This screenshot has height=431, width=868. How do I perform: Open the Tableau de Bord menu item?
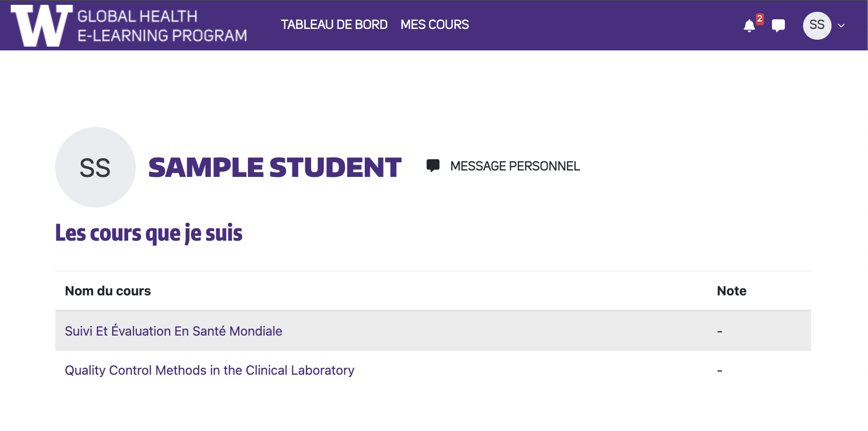click(x=334, y=25)
